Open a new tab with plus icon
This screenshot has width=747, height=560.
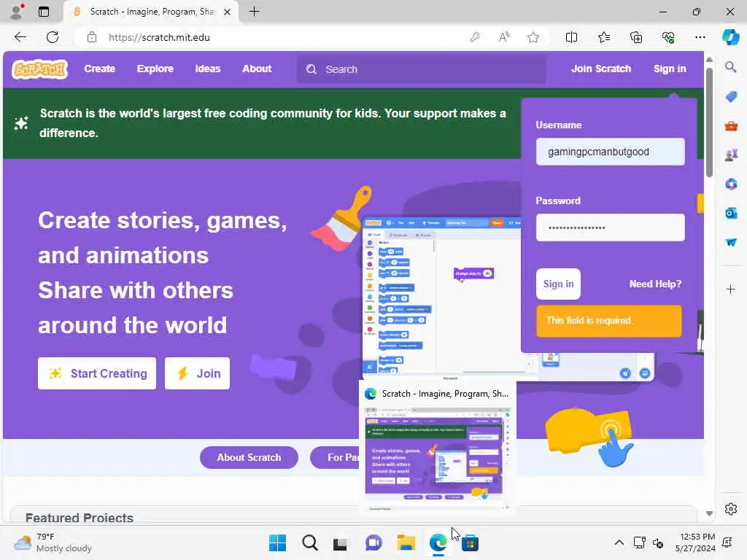(255, 12)
